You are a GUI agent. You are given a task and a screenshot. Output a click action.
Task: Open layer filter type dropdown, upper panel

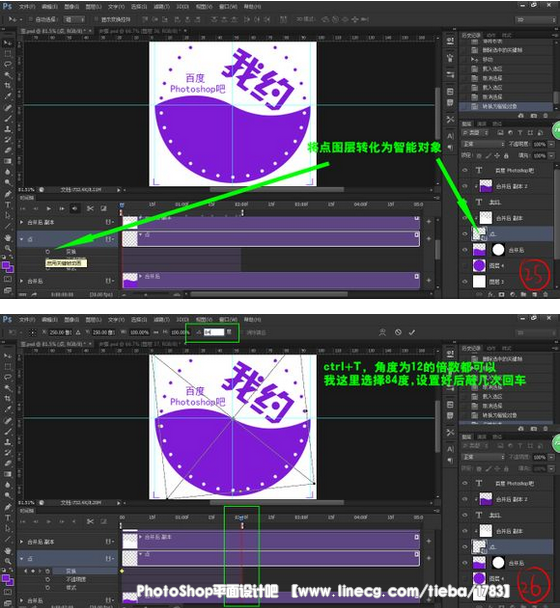click(475, 133)
